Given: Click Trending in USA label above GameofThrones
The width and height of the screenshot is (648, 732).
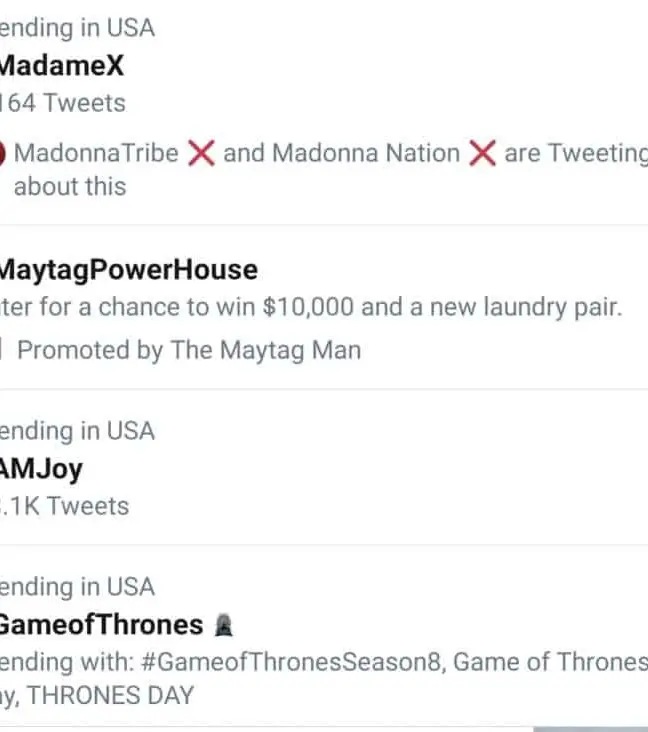Looking at the screenshot, I should click(x=78, y=587).
